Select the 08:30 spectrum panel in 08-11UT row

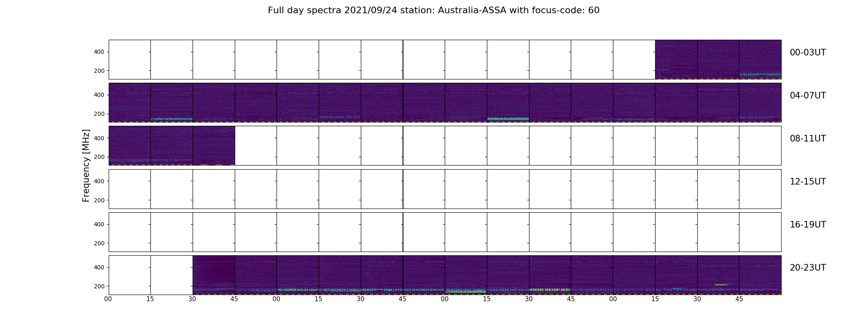pyautogui.click(x=214, y=146)
